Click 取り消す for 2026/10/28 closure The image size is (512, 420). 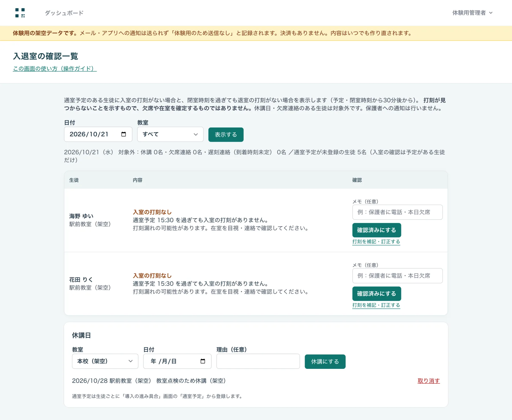coord(429,381)
